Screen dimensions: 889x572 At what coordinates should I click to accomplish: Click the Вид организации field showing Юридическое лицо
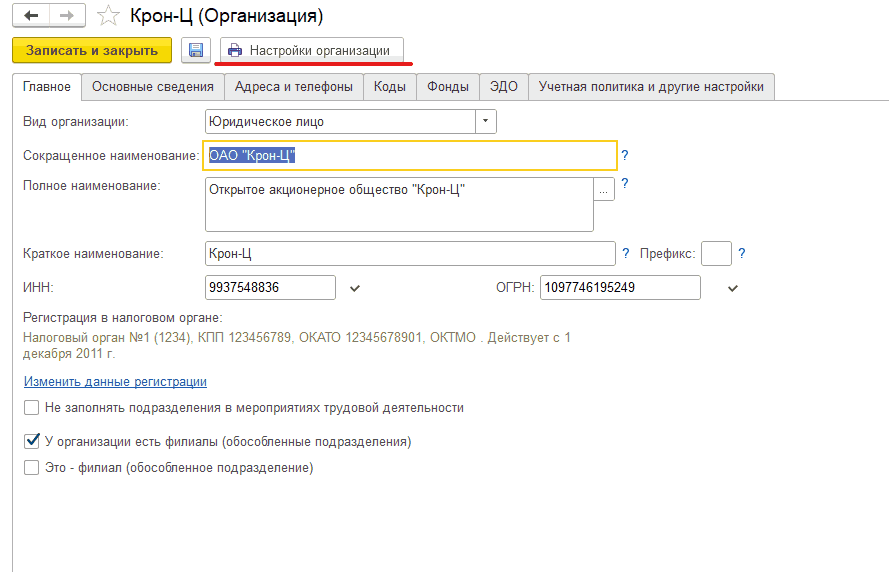(x=340, y=121)
